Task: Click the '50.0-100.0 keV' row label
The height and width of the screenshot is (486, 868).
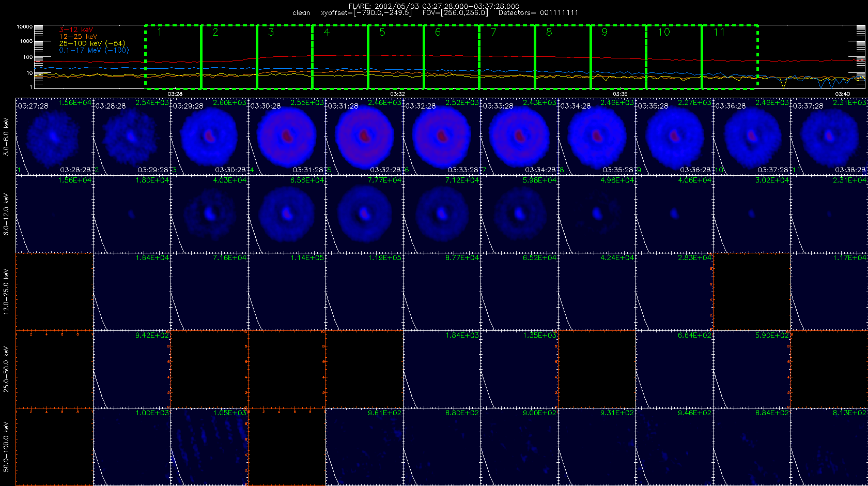Action: 6,447
